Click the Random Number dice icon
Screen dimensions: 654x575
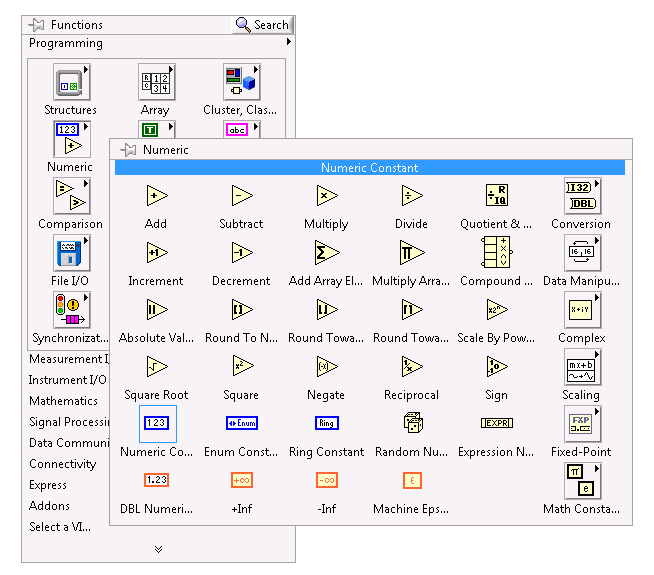click(411, 424)
